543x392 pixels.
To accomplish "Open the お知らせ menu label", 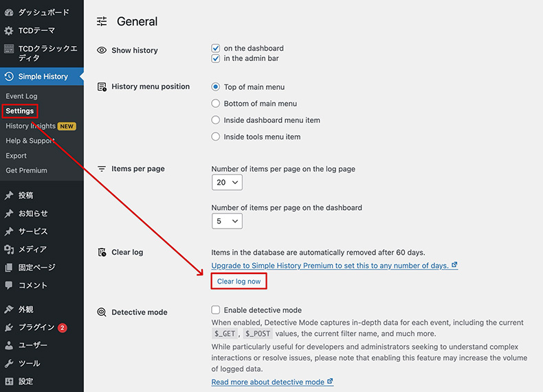I will (x=33, y=214).
